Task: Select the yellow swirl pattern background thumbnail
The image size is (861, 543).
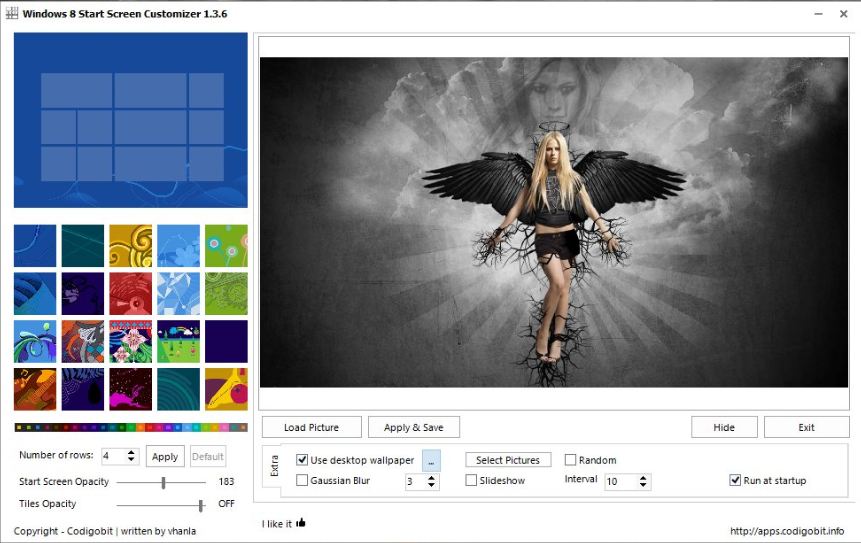Action: tap(130, 245)
